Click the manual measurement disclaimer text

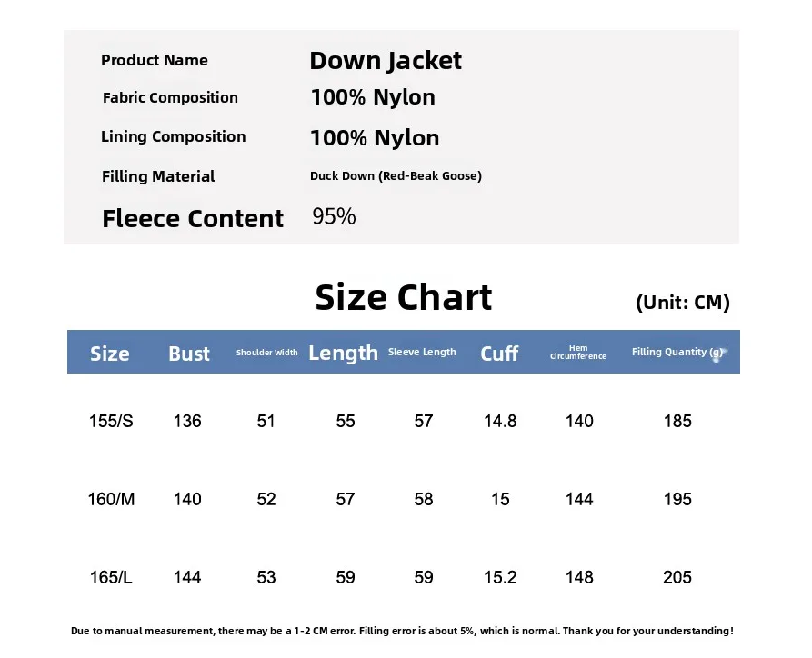pyautogui.click(x=402, y=631)
